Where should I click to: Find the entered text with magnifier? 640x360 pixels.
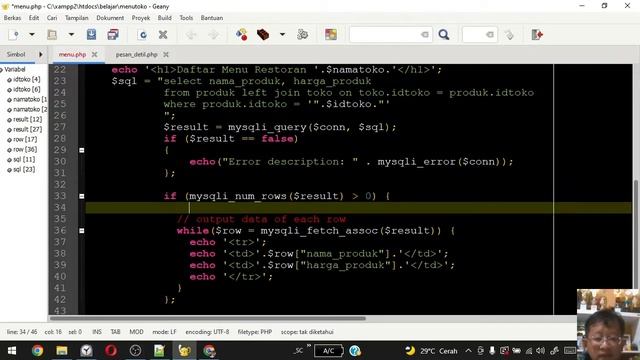point(444,35)
